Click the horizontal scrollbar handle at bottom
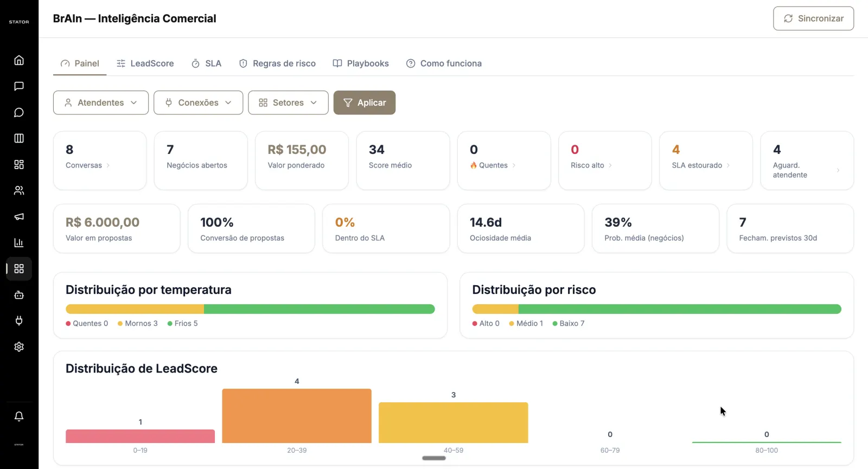The image size is (868, 469). tap(434, 458)
